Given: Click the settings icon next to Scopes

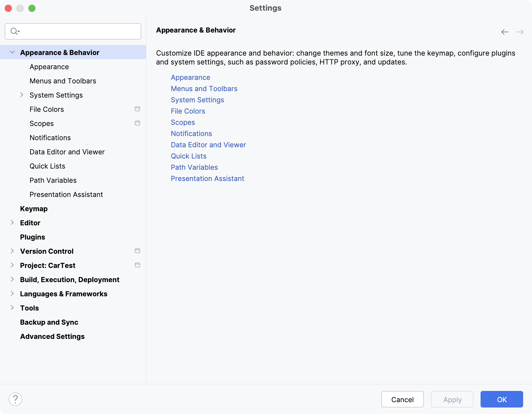Looking at the screenshot, I should [137, 123].
